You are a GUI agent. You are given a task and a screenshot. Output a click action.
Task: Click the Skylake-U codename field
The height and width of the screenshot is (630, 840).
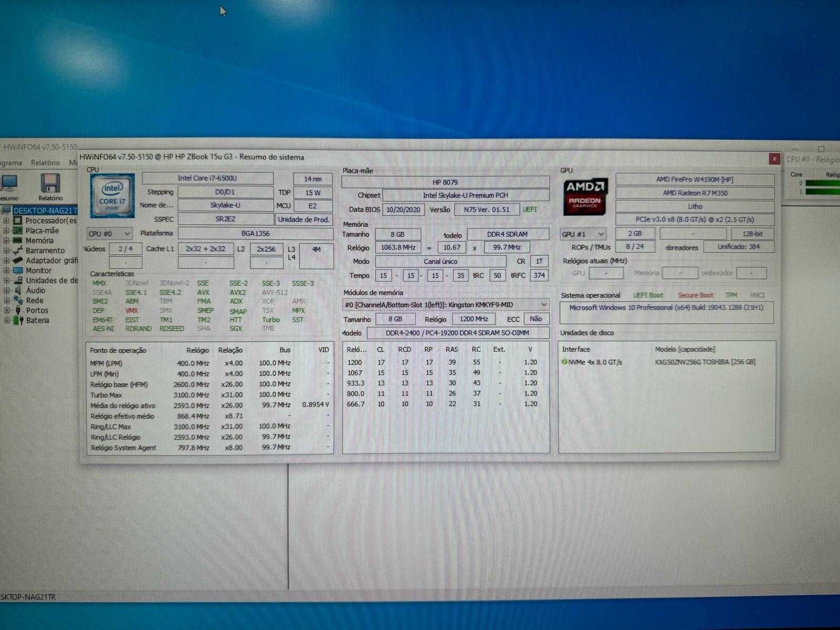225,206
